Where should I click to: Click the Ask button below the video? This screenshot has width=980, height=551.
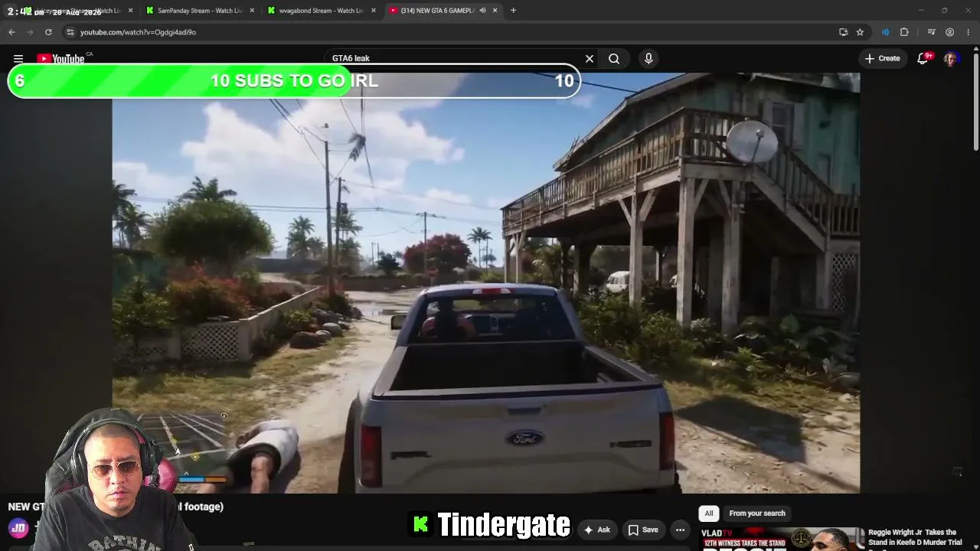(x=596, y=530)
